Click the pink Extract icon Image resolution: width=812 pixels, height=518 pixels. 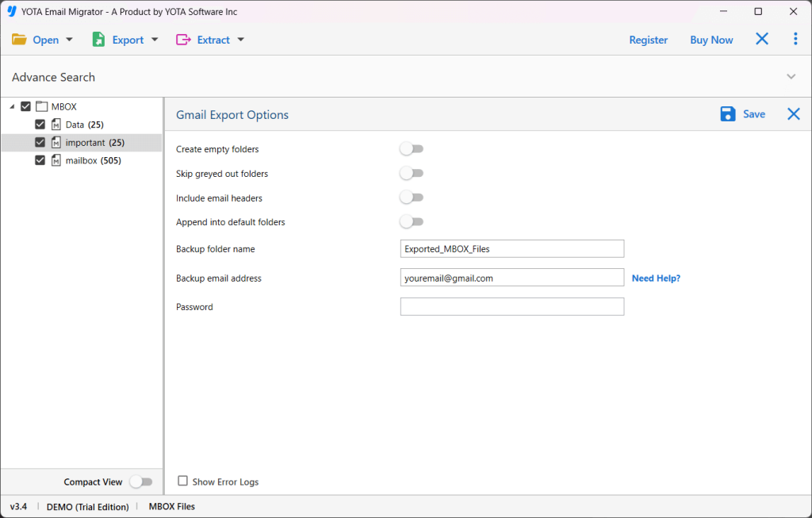click(x=183, y=40)
